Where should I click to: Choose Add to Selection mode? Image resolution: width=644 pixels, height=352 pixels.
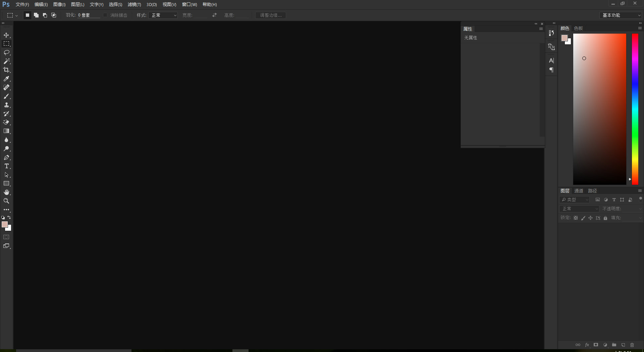(36, 15)
